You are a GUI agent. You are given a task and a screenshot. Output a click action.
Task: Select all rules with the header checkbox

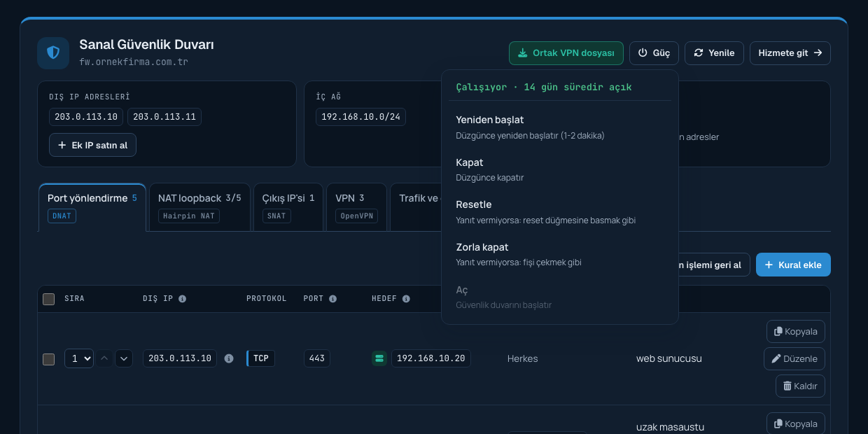click(48, 299)
